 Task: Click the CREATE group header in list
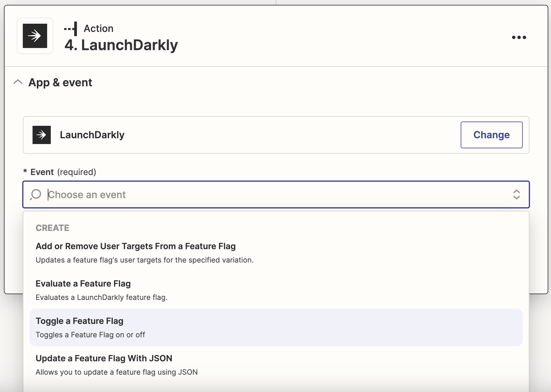(52, 228)
